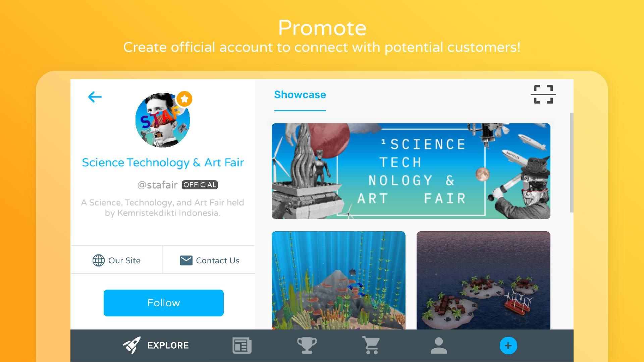644x362 pixels.
Task: Follow the Science Technology & Art Fair account
Action: (x=163, y=303)
